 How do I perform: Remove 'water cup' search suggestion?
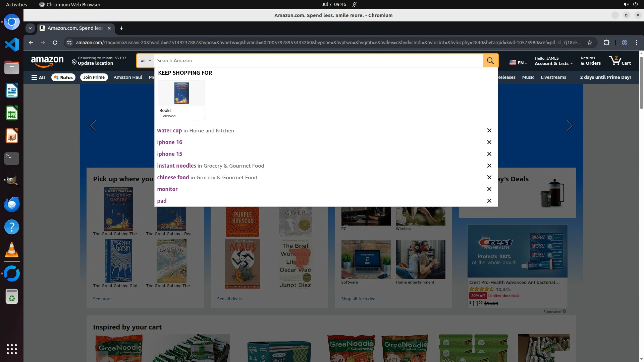tap(489, 130)
